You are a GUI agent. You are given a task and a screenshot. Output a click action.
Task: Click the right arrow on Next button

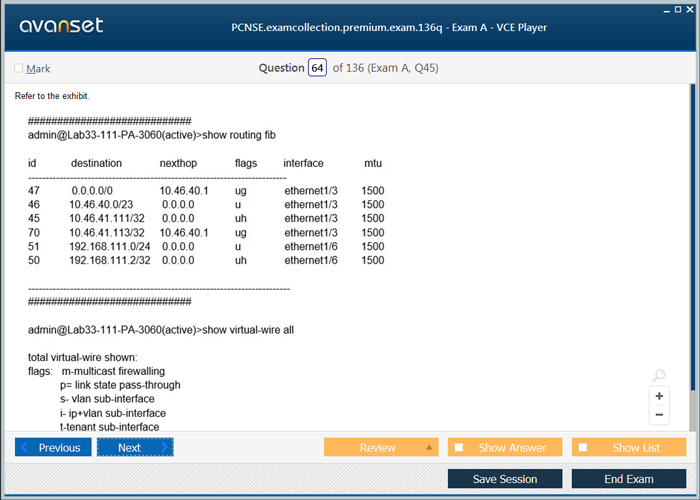click(x=165, y=448)
